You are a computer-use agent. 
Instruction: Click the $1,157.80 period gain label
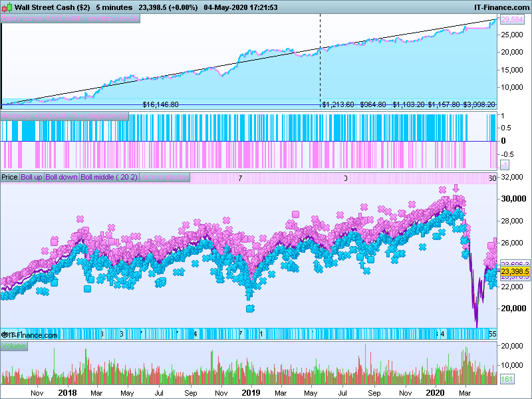444,104
